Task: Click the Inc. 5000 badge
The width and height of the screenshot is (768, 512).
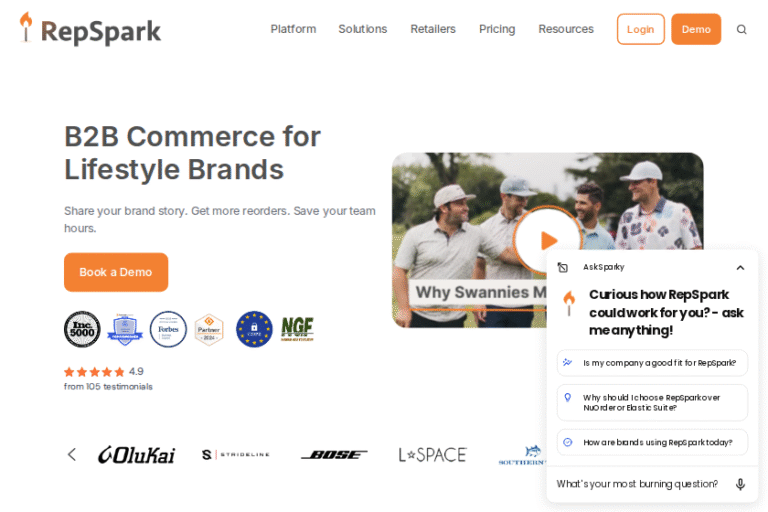Action: tap(82, 329)
